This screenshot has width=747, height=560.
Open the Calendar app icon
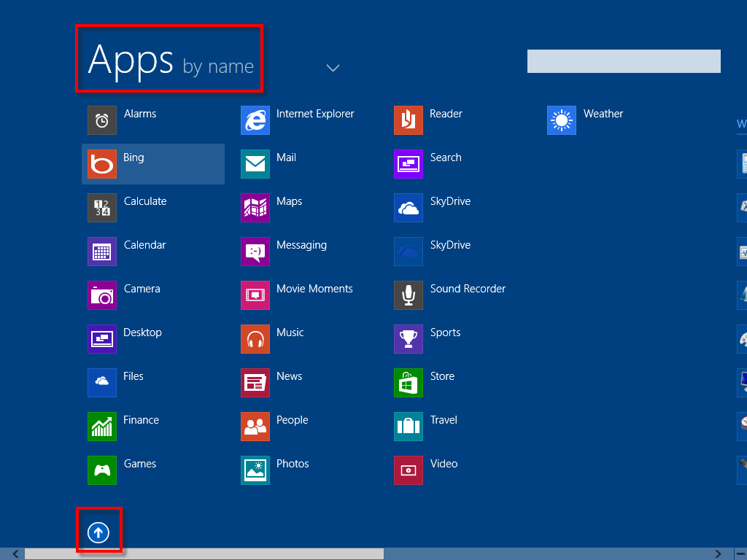[102, 252]
